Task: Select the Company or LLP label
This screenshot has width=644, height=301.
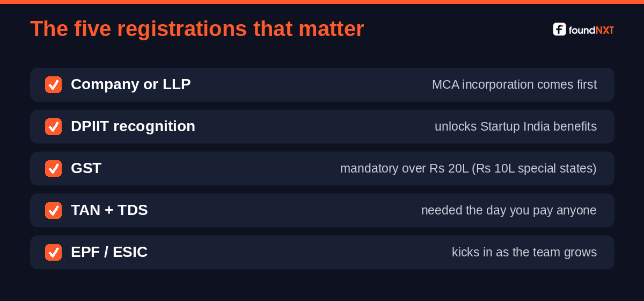Action: (x=130, y=84)
